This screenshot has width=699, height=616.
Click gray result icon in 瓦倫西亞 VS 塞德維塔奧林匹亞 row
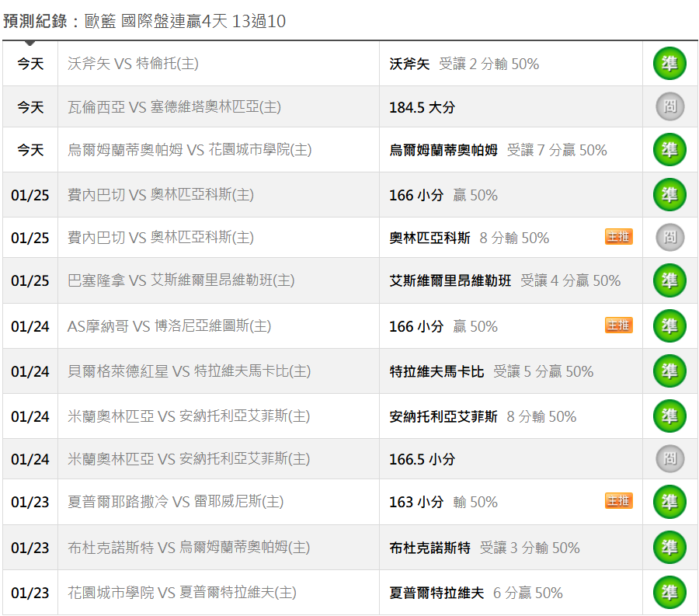click(x=669, y=106)
